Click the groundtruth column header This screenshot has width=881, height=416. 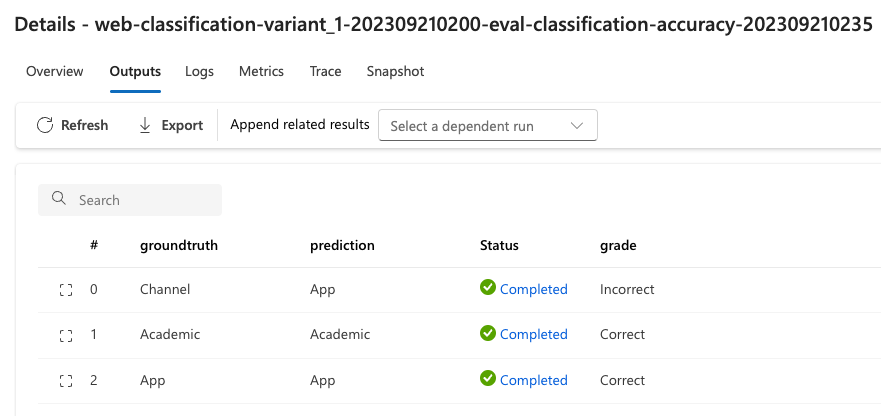tap(179, 245)
